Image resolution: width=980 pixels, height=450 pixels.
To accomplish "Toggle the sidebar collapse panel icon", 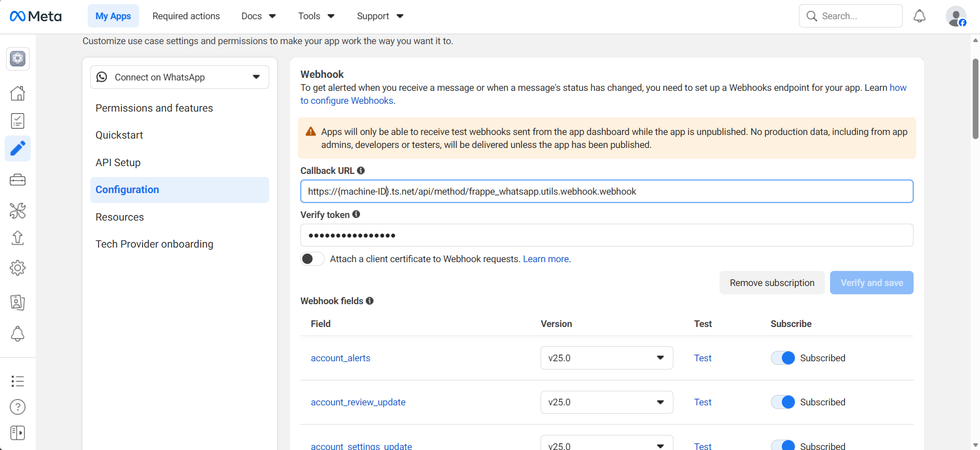I will pos(18,433).
